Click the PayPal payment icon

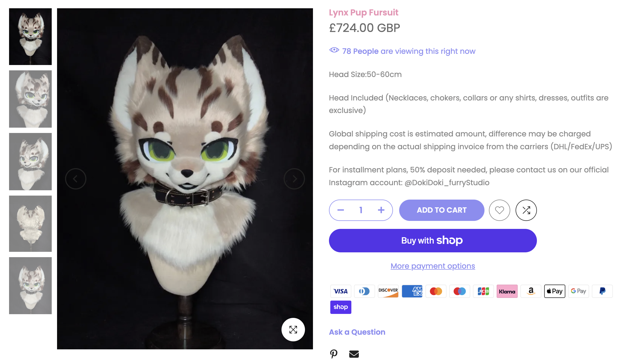click(x=602, y=291)
